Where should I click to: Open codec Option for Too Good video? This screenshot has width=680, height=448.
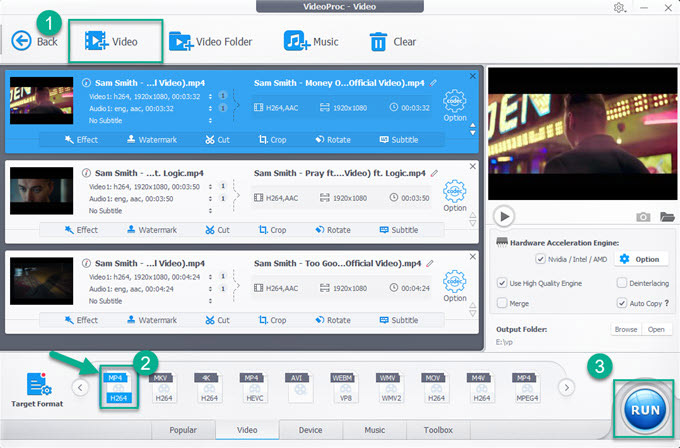pyautogui.click(x=454, y=286)
